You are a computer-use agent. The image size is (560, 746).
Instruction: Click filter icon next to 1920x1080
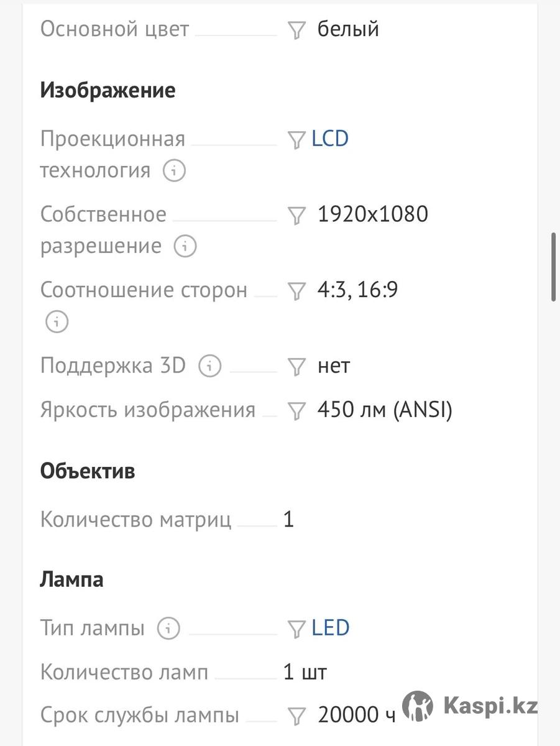coord(296,215)
